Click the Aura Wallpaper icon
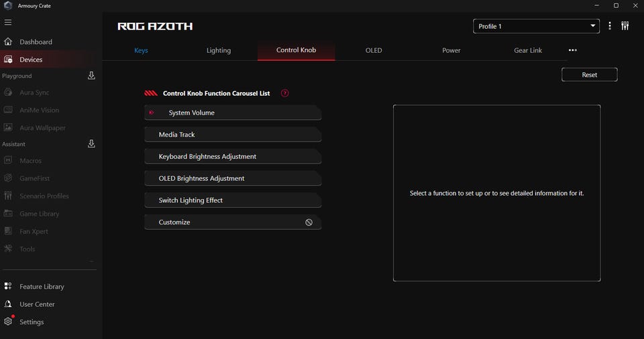The height and width of the screenshot is (339, 644). click(x=8, y=128)
